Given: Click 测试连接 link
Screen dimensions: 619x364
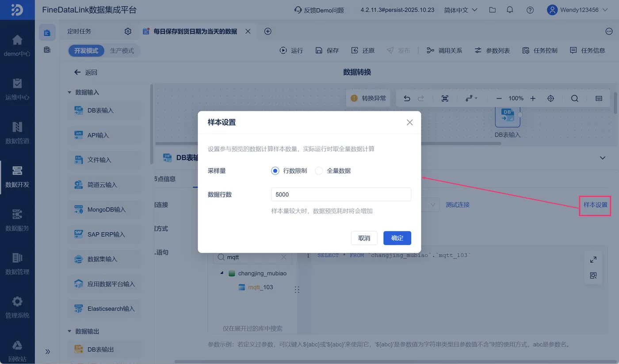Looking at the screenshot, I should click(458, 205).
